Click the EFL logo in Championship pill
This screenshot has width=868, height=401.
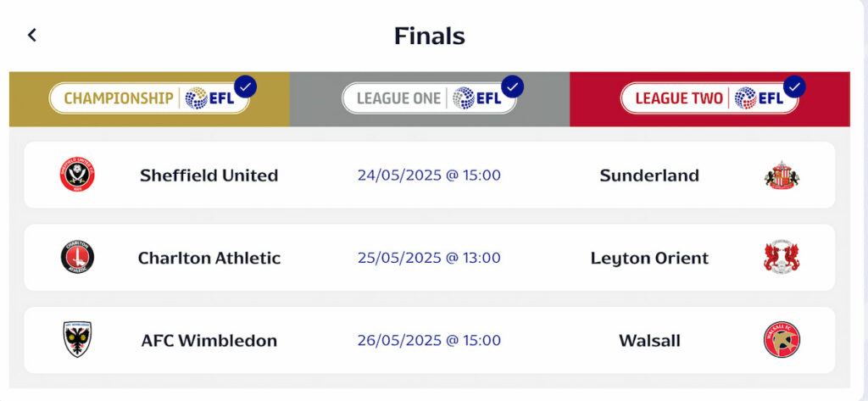[x=210, y=98]
